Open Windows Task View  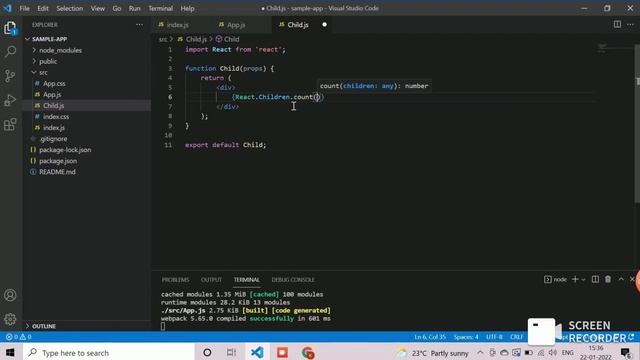pyautogui.click(x=231, y=352)
